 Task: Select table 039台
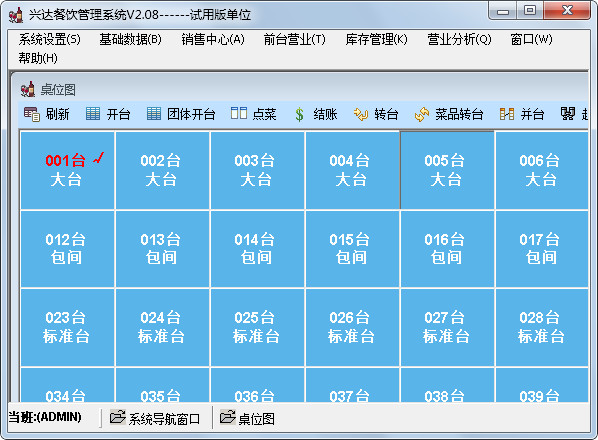pos(542,385)
